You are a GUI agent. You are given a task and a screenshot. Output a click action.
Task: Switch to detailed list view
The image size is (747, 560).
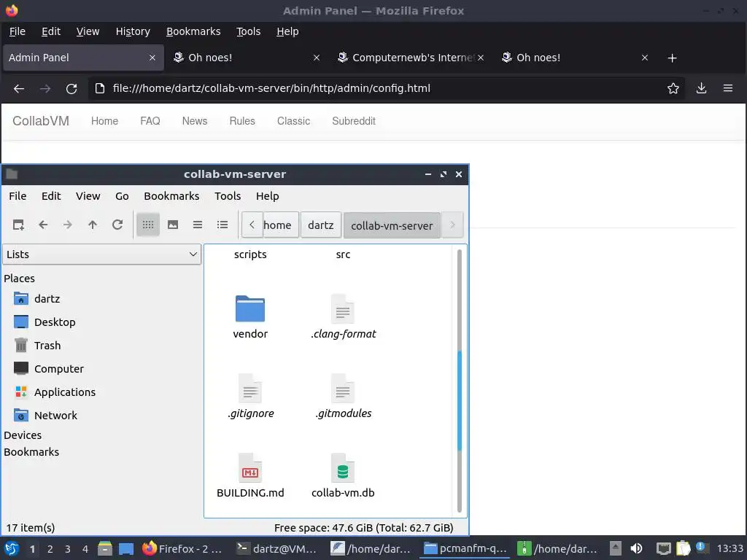[222, 225]
